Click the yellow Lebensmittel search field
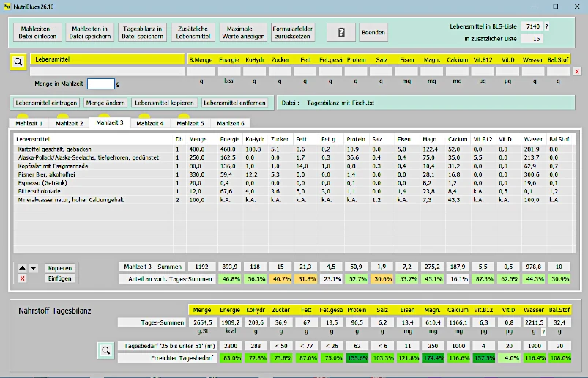Viewport: 588px width, 378px height. click(107, 59)
